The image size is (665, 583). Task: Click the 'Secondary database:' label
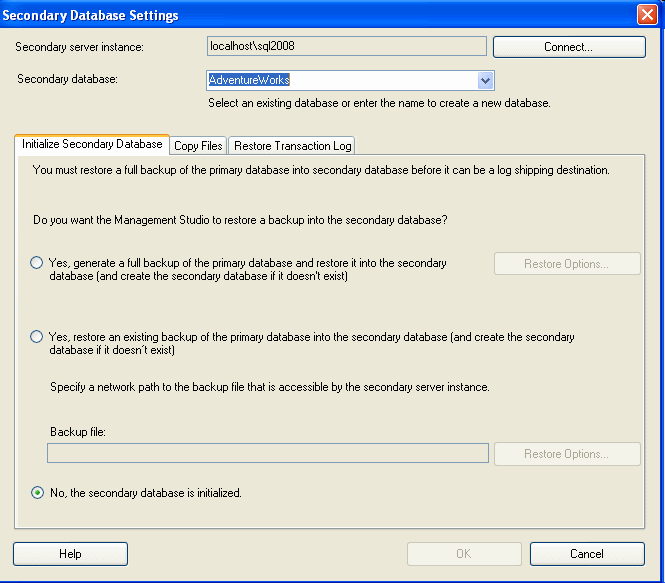click(67, 79)
